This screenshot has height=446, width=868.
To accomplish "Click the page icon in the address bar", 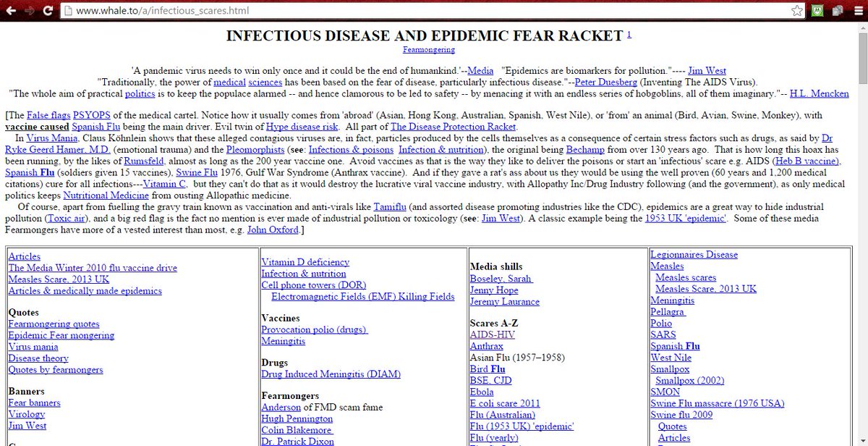I will (67, 11).
